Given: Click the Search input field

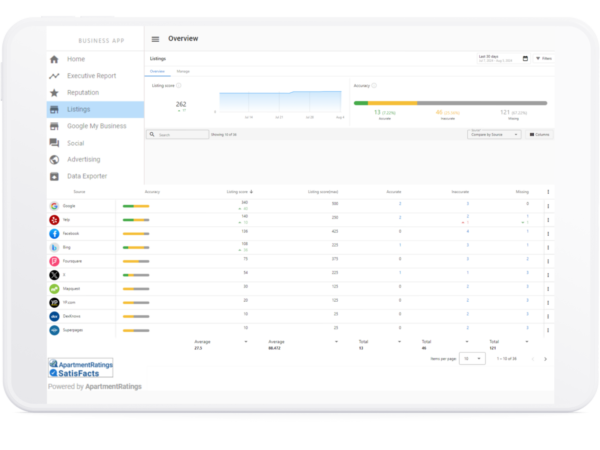Looking at the screenshot, I should pyautogui.click(x=175, y=134).
